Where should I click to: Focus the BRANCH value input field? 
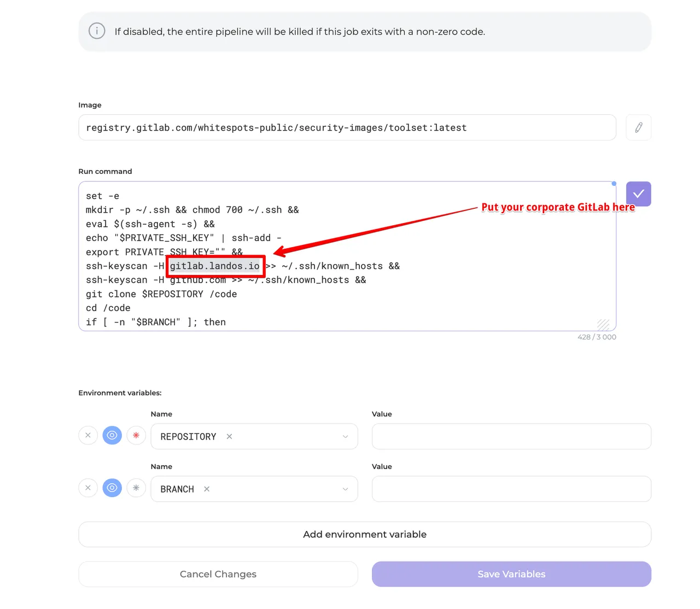(x=511, y=489)
